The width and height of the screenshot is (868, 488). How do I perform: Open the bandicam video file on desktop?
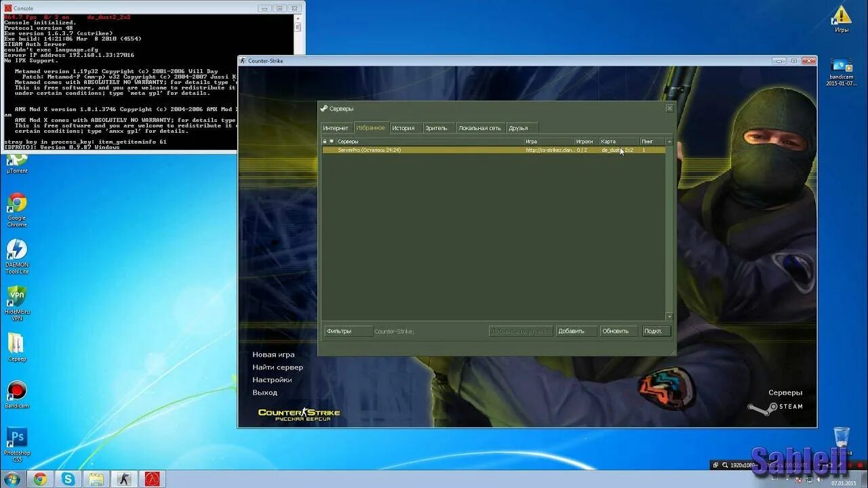842,70
